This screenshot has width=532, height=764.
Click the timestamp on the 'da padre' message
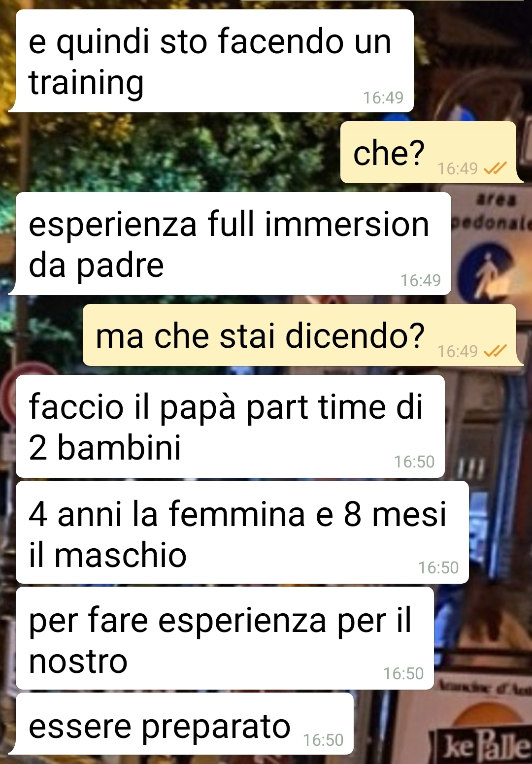(420, 280)
